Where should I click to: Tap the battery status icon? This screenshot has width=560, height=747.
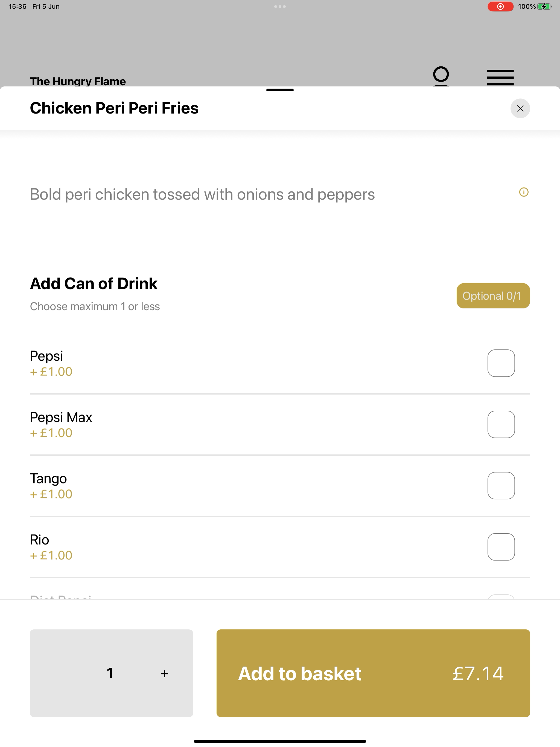(x=544, y=6)
